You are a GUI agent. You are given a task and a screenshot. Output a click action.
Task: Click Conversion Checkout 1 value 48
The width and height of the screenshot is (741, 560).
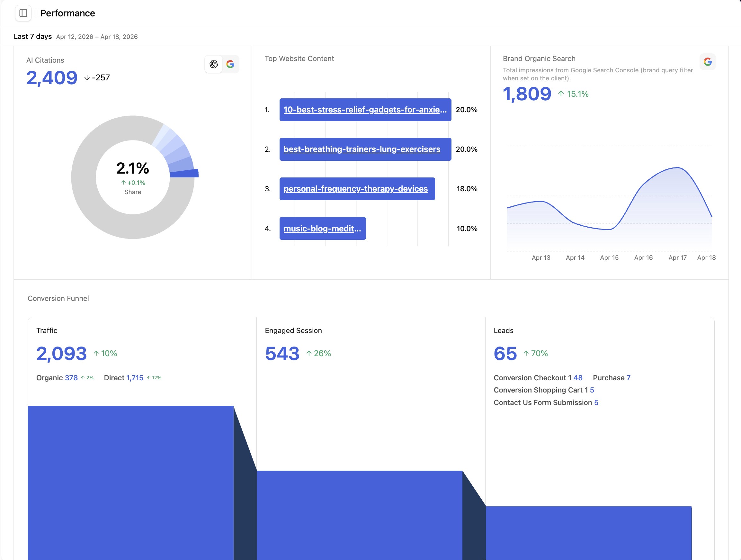578,378
